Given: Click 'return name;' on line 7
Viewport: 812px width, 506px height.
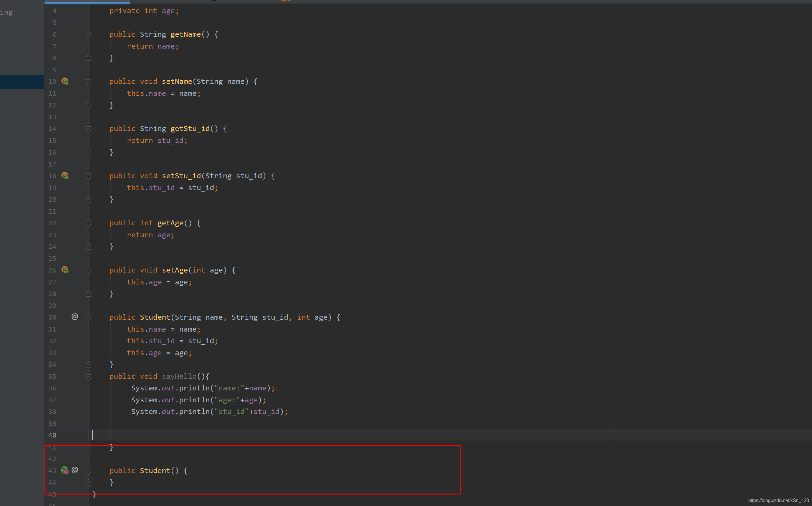Looking at the screenshot, I should [153, 47].
